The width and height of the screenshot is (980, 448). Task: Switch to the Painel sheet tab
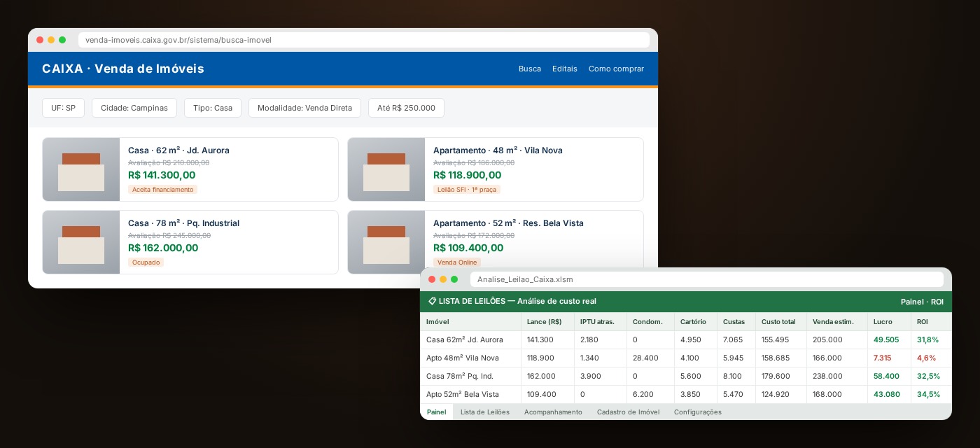tap(436, 412)
